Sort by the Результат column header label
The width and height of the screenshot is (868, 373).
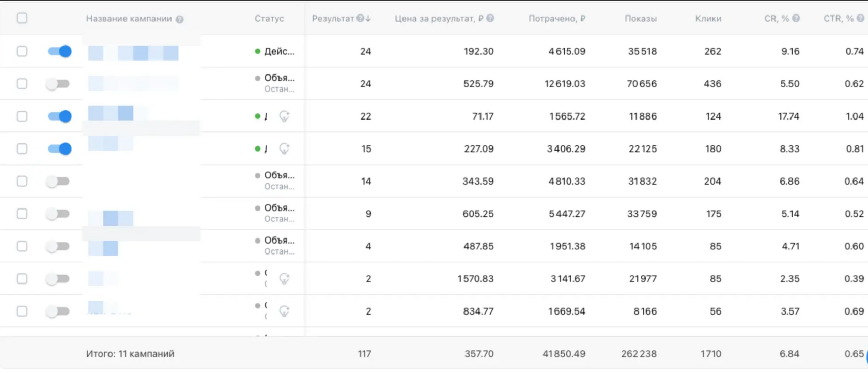click(333, 19)
